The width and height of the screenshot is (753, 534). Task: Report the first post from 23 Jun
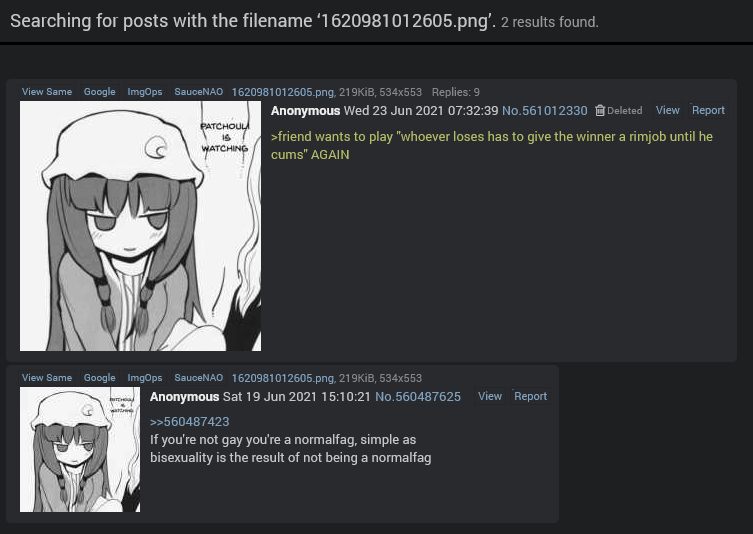click(708, 110)
